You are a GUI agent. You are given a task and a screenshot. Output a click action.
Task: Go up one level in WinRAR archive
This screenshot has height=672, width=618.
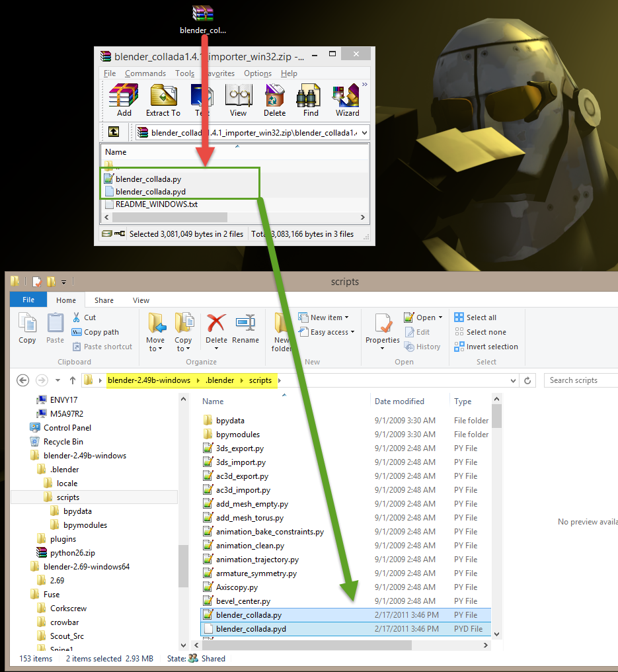[x=114, y=132]
